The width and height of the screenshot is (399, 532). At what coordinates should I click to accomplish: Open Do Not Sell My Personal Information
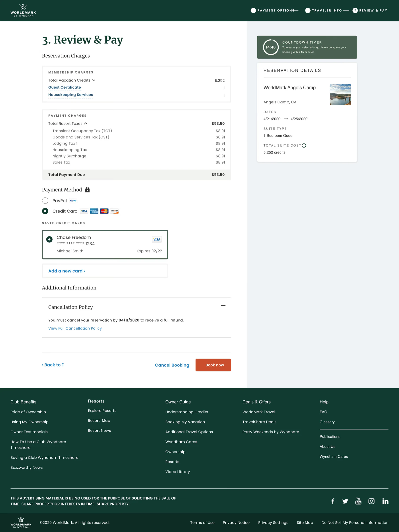[355, 523]
